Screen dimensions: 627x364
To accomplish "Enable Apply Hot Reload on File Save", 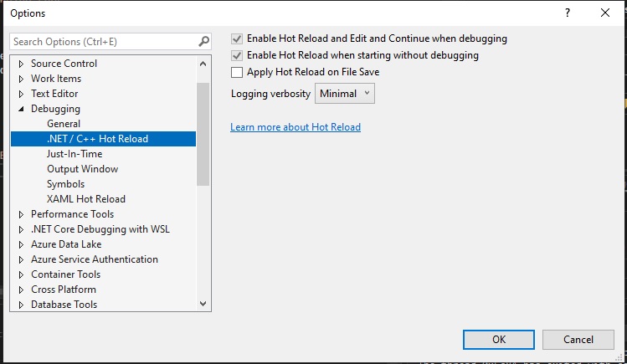I will click(x=237, y=72).
